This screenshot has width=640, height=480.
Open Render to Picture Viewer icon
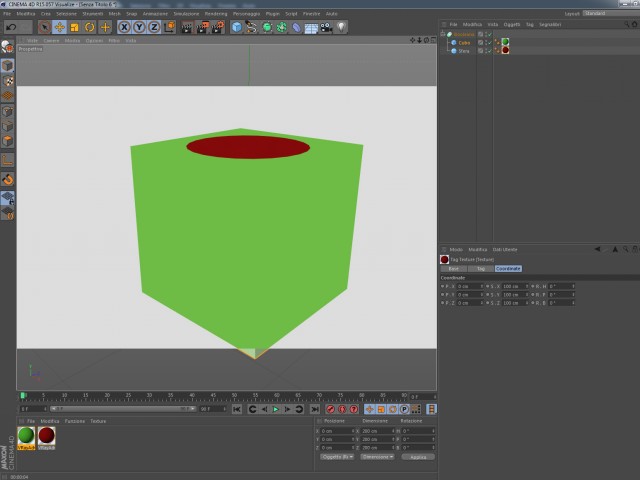[x=202, y=27]
